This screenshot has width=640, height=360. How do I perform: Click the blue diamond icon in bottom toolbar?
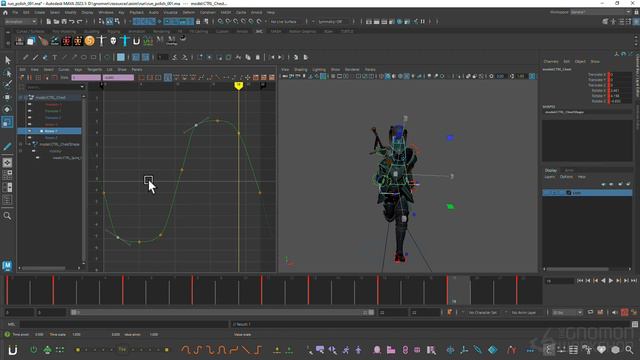[x=493, y=350]
